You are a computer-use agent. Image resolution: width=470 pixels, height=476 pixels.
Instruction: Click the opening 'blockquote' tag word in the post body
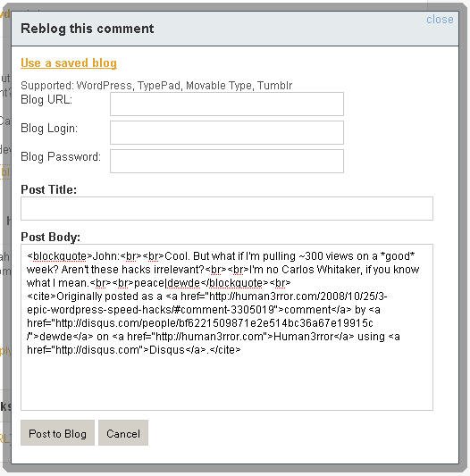click(60, 256)
